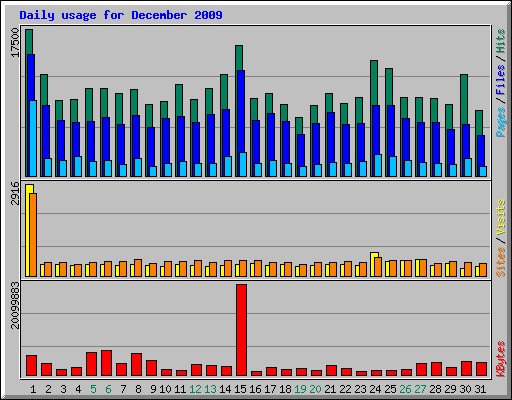Click the yellow visits bar for day 24

click(372, 264)
